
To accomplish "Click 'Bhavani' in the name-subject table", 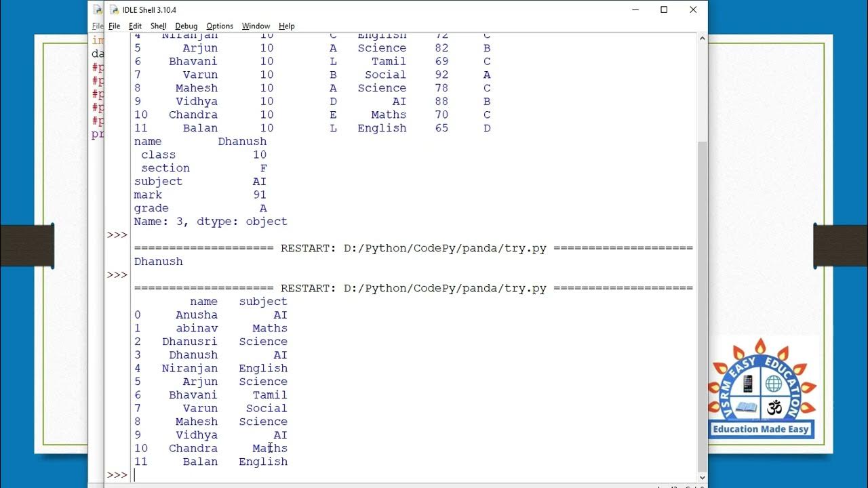I will (x=193, y=395).
